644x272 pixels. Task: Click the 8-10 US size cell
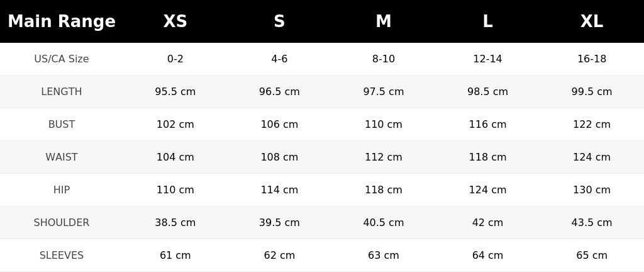tap(383, 59)
